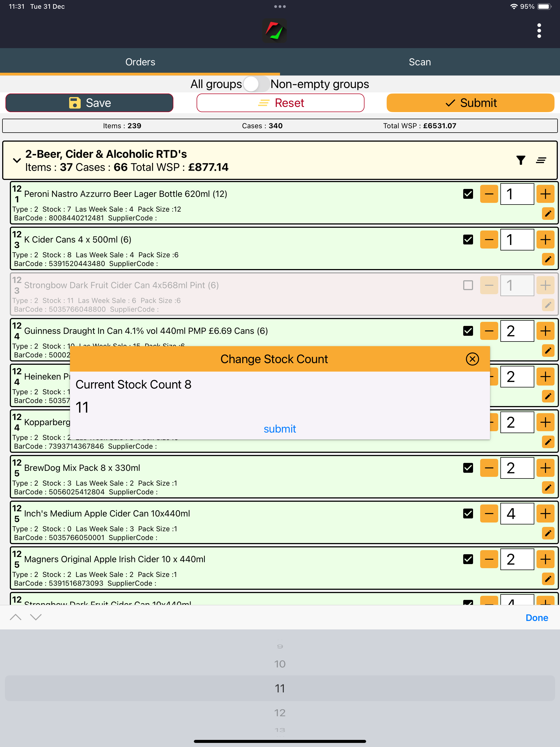The height and width of the screenshot is (747, 560).
Task: Increase Inch's Medium Apple Cider quantity
Action: [x=545, y=514]
